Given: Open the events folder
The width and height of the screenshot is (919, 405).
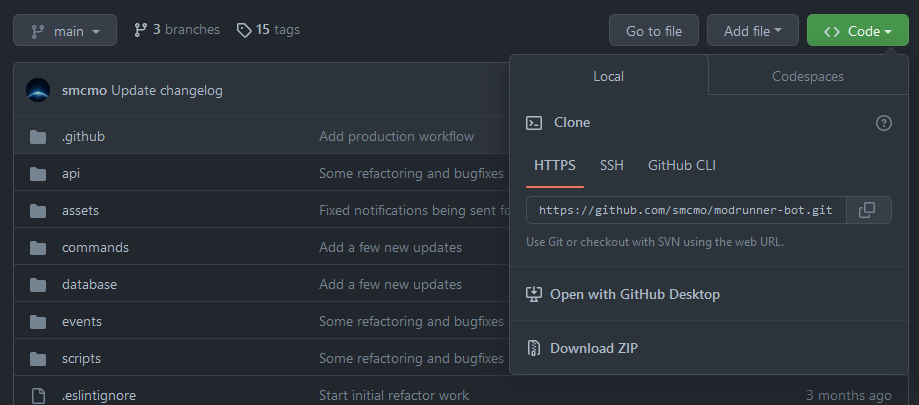Looking at the screenshot, I should [x=82, y=321].
